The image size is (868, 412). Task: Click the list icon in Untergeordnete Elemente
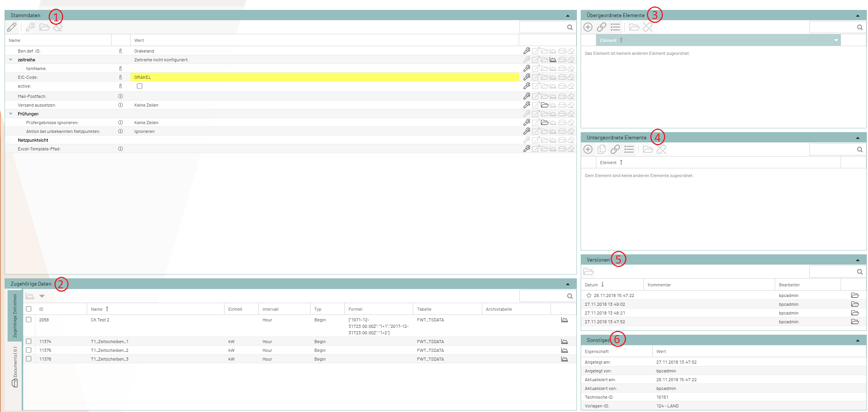tap(629, 149)
